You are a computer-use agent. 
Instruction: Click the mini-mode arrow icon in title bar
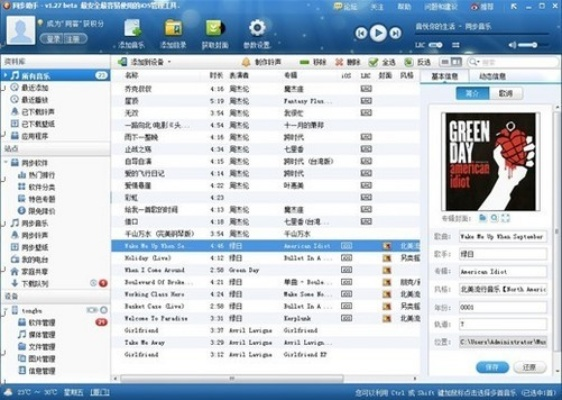(514, 6)
